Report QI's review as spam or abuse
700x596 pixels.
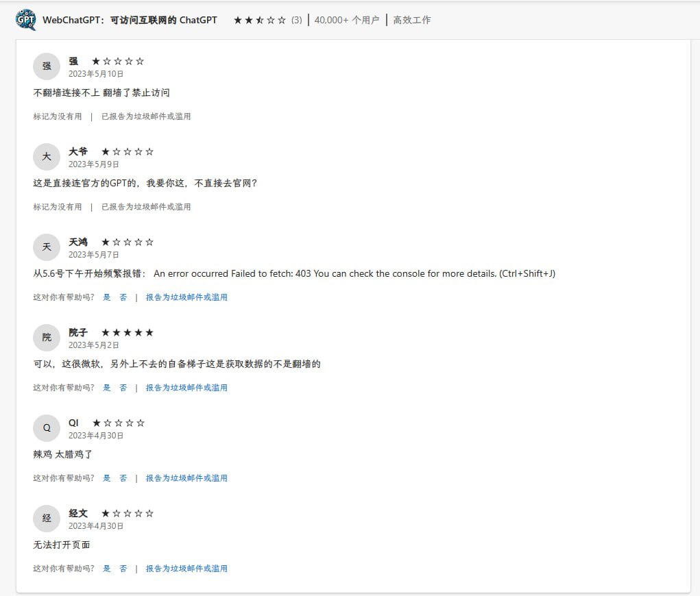(186, 477)
